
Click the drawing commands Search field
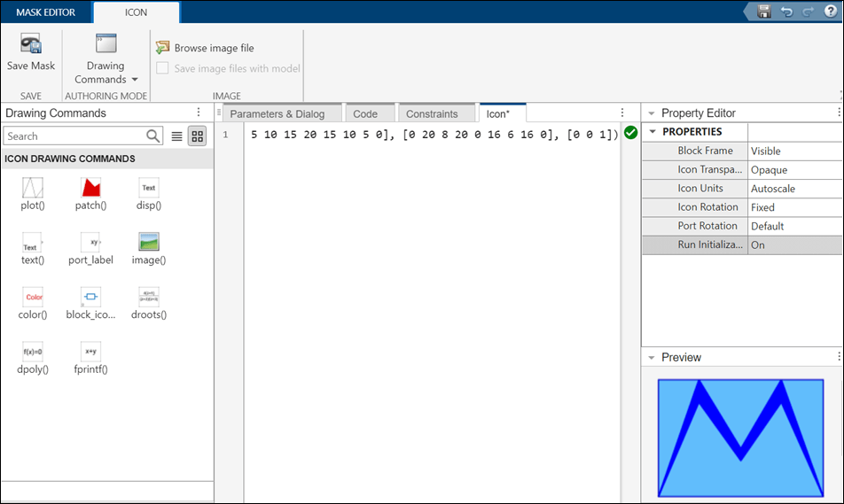pyautogui.click(x=74, y=136)
